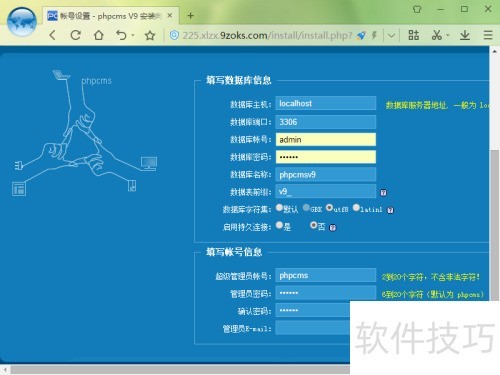This screenshot has height=375, width=500.
Task: Click help icon next to persistent connection
Action: click(x=333, y=228)
